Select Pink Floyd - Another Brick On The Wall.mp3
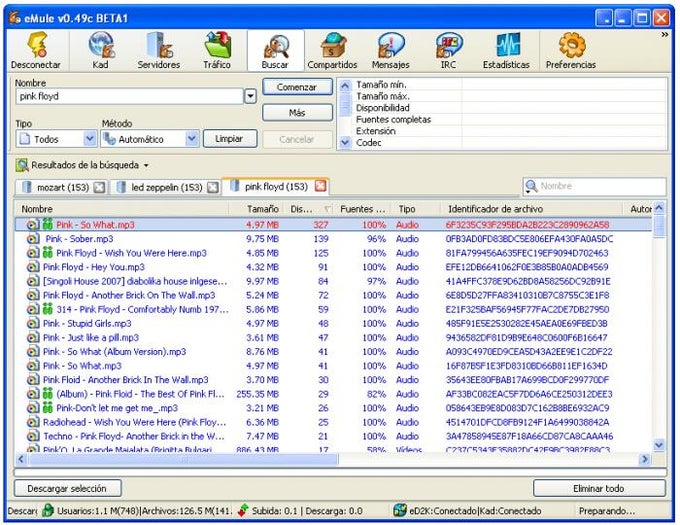This screenshot has height=525, width=680. [x=333, y=295]
